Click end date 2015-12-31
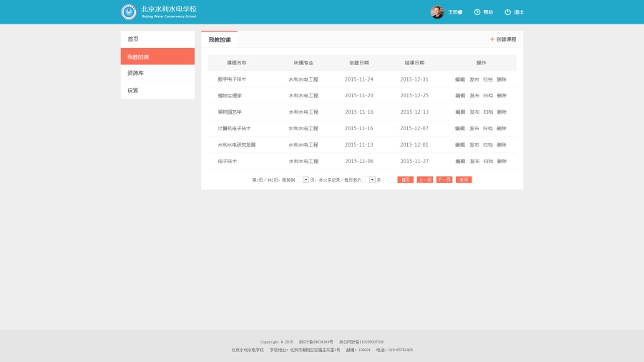Image resolution: width=644 pixels, height=362 pixels. coord(414,79)
